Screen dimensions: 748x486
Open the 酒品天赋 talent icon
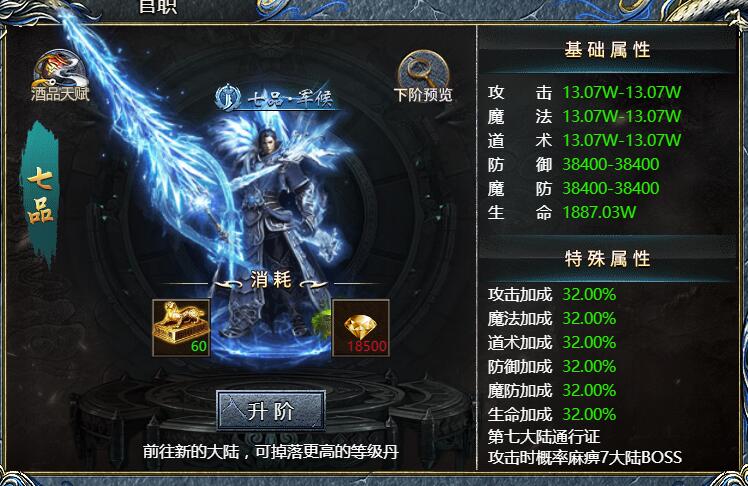60,76
